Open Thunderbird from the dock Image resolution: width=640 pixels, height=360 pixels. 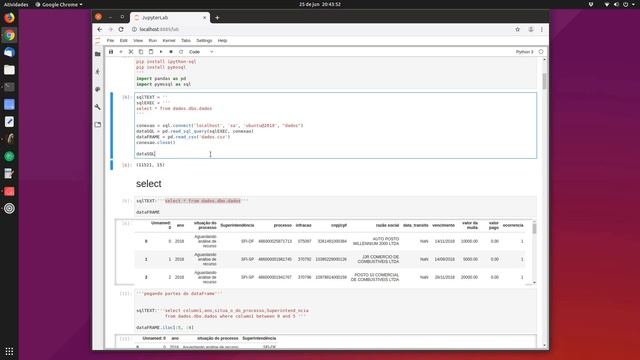(x=9, y=52)
